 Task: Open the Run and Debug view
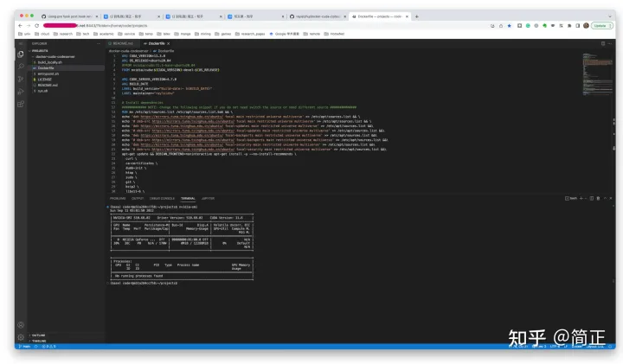coord(21,90)
